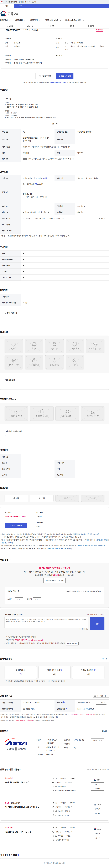The height and width of the screenshot is (868, 109).
Task: Select the 건물 내부 경사로 icon
Action: click(x=92, y=413)
